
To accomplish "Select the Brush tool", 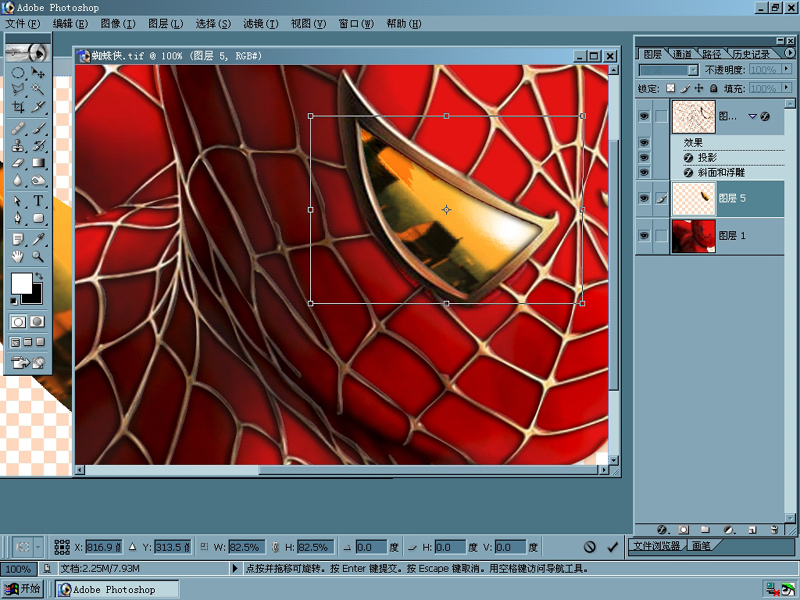I will coord(38,128).
